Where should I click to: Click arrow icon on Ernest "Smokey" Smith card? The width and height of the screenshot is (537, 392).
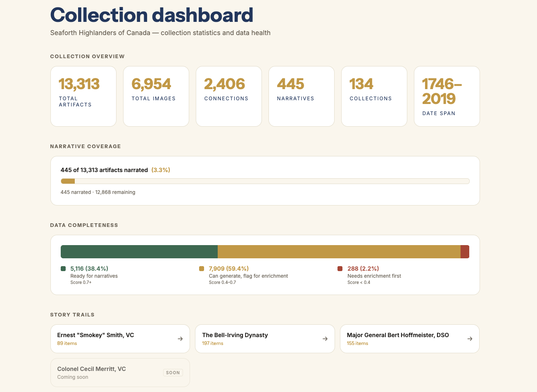pos(180,339)
